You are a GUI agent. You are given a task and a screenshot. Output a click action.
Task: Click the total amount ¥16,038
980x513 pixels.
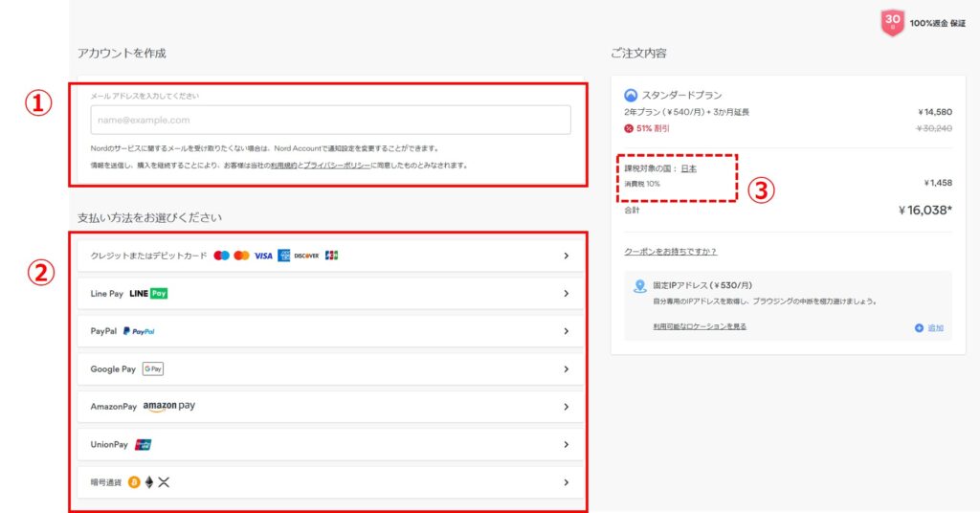[925, 211]
